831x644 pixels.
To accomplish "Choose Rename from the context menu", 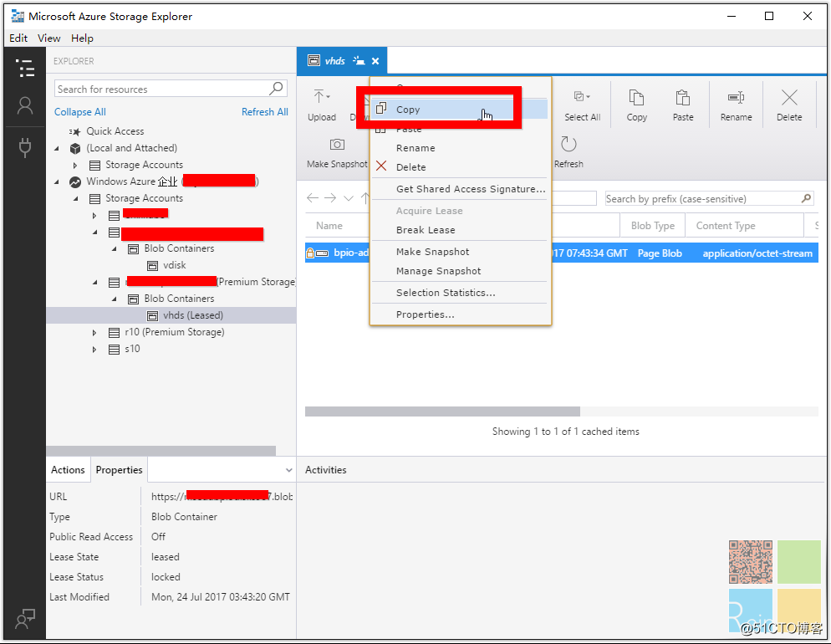I will pyautogui.click(x=460, y=148).
